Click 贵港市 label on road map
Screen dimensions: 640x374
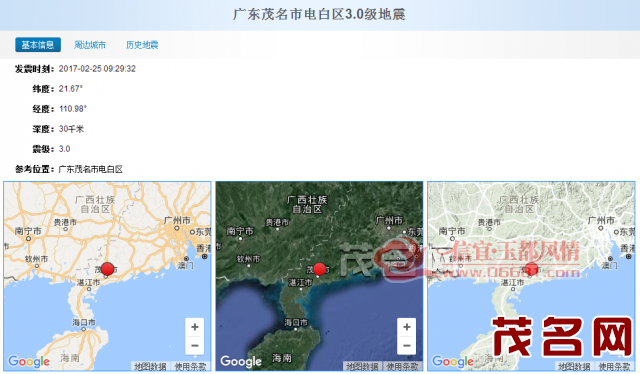65,222
